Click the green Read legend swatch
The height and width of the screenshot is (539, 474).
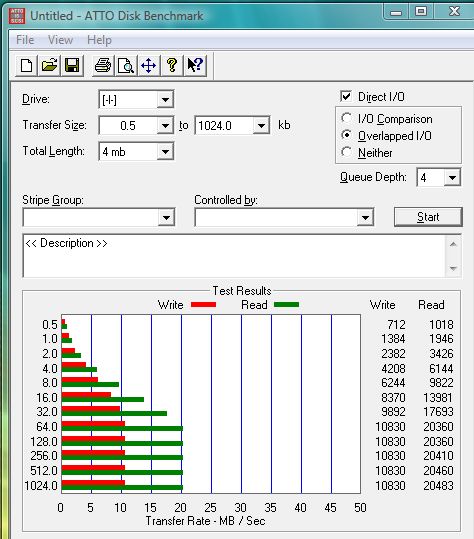click(286, 305)
